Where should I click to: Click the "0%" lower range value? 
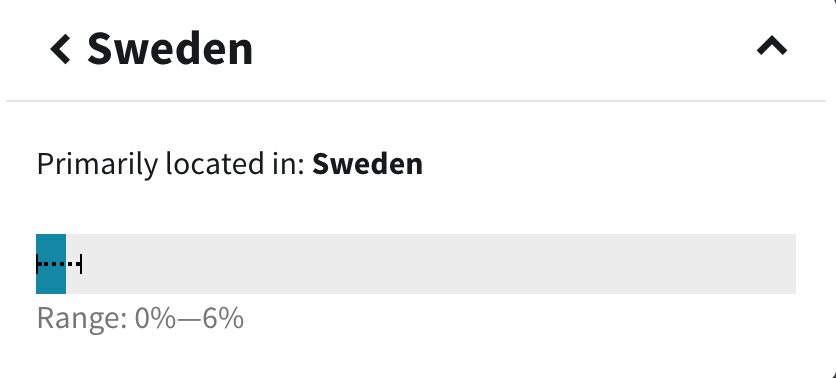pyautogui.click(x=155, y=319)
